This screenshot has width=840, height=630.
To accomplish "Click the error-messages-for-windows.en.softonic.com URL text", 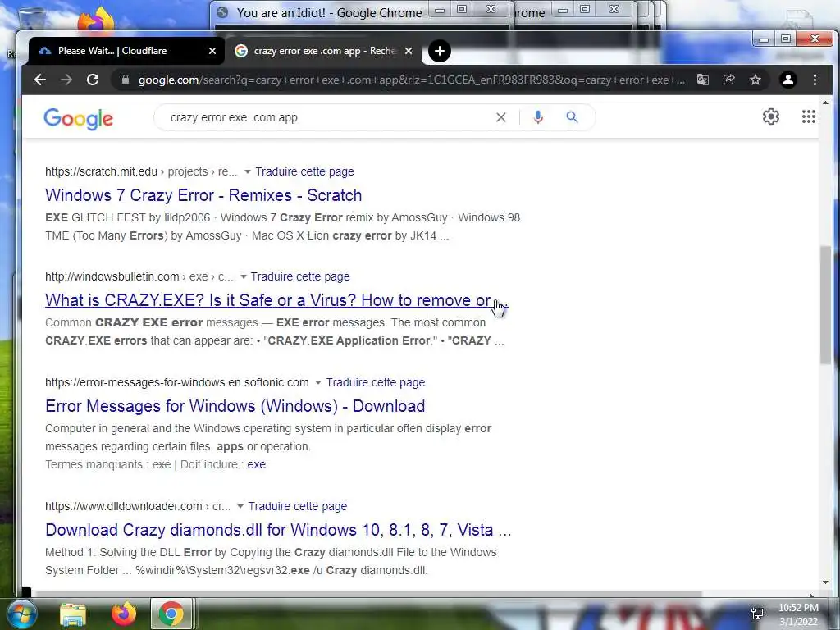I will 177,382.
